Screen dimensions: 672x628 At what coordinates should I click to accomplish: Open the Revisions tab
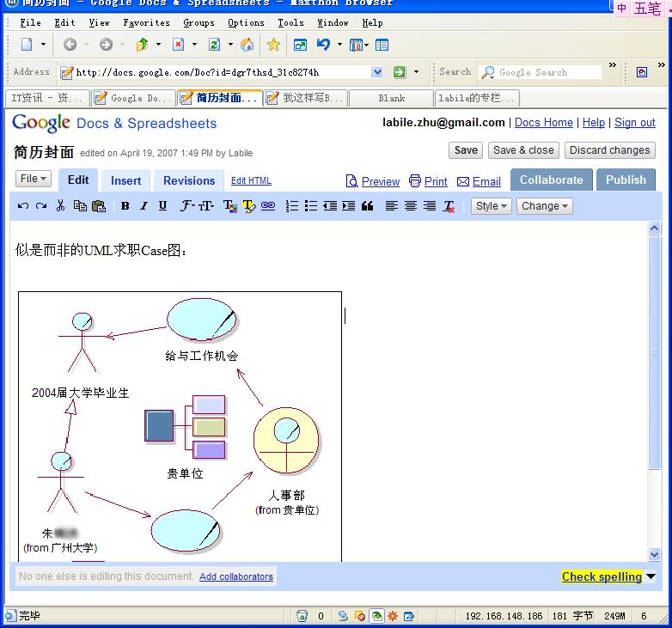click(x=189, y=180)
